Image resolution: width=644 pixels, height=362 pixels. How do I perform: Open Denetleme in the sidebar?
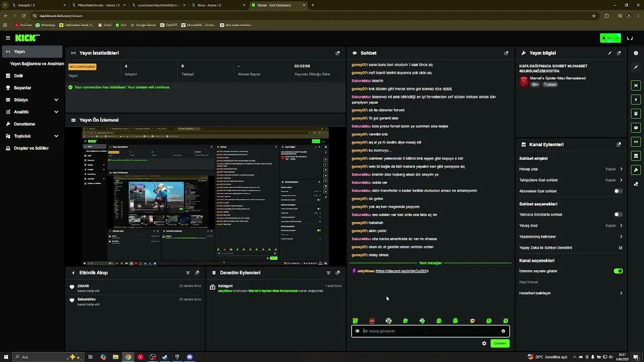pyautogui.click(x=31, y=124)
